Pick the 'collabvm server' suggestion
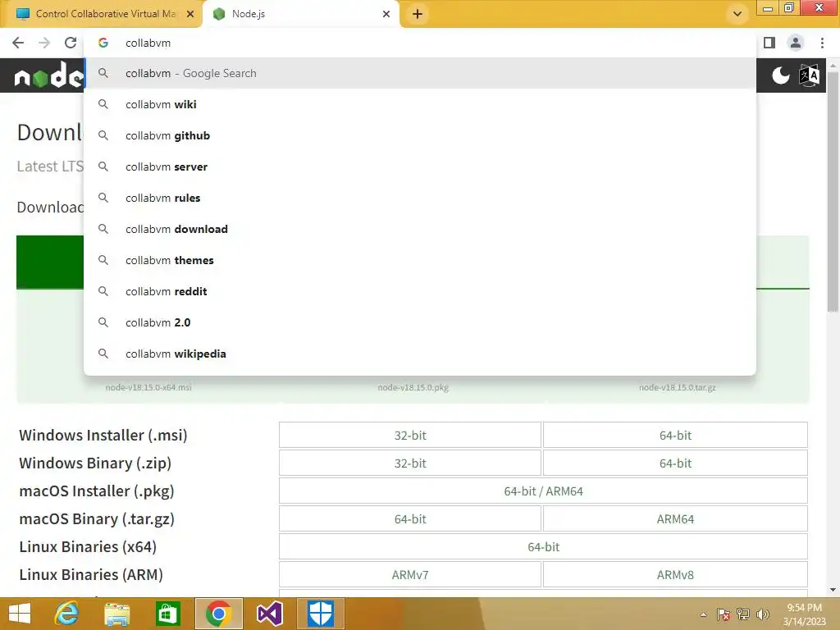Image resolution: width=840 pixels, height=630 pixels. [x=420, y=167]
